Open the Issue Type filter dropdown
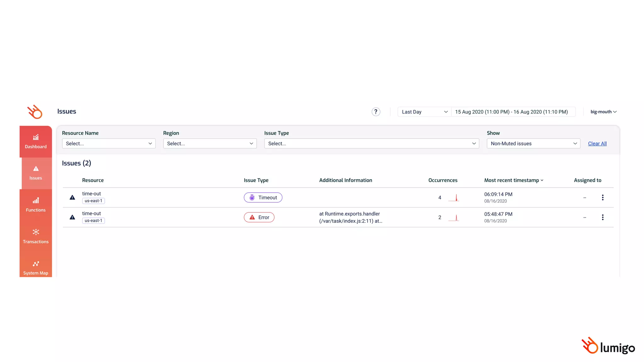 tap(371, 144)
